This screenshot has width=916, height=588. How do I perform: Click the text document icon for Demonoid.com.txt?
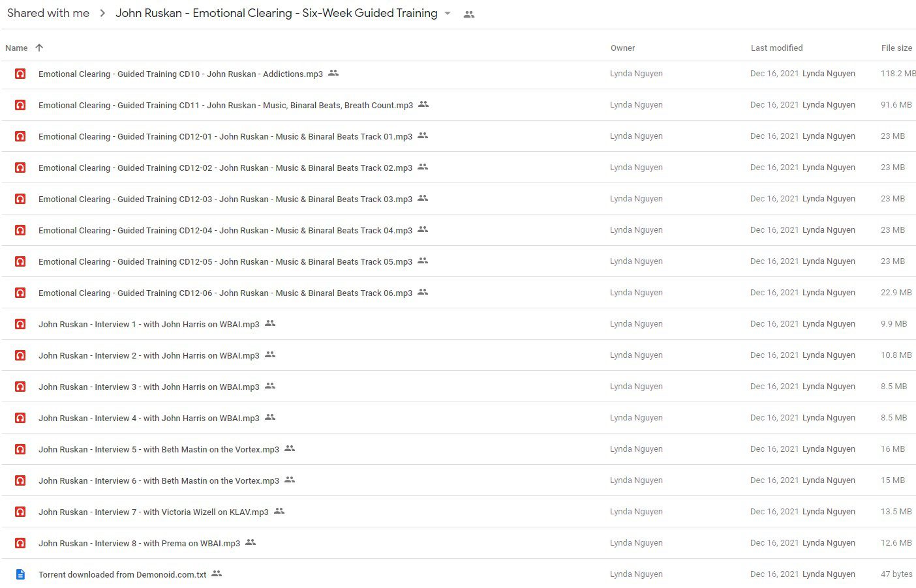(20, 574)
